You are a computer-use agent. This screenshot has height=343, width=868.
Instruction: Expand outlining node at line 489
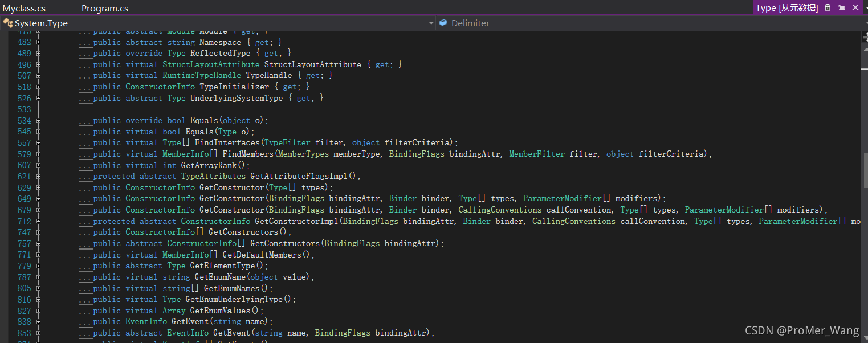click(x=38, y=53)
